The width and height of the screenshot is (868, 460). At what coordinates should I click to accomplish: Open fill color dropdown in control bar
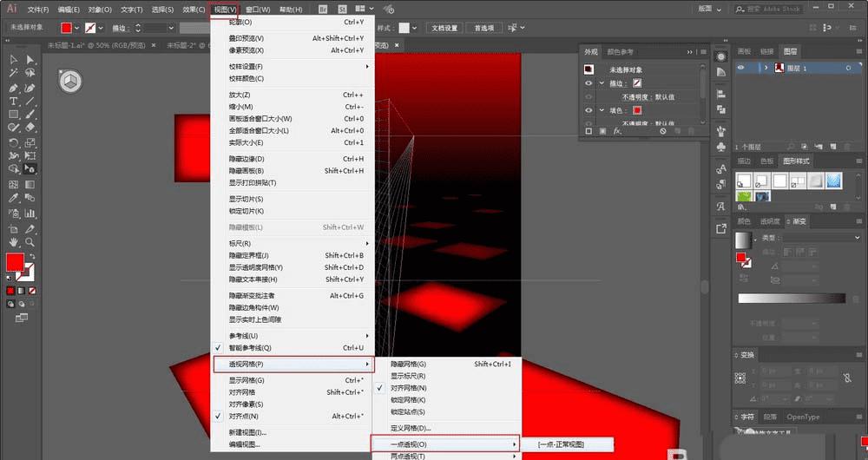click(76, 28)
